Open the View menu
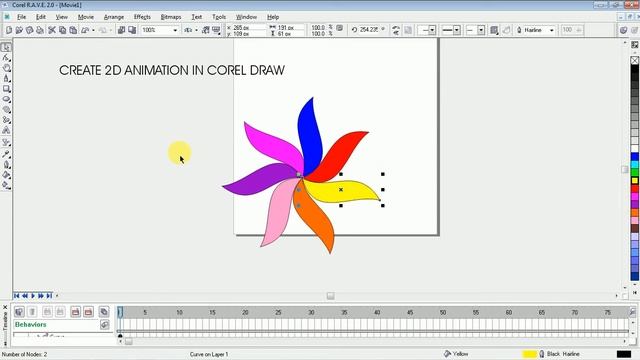The image size is (640, 360). point(62,17)
